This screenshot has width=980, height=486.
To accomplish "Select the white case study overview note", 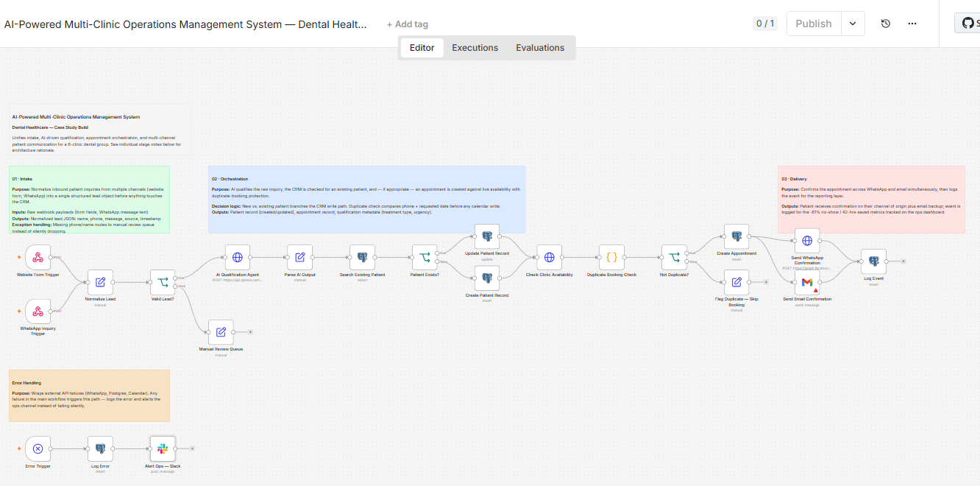I will (99, 129).
